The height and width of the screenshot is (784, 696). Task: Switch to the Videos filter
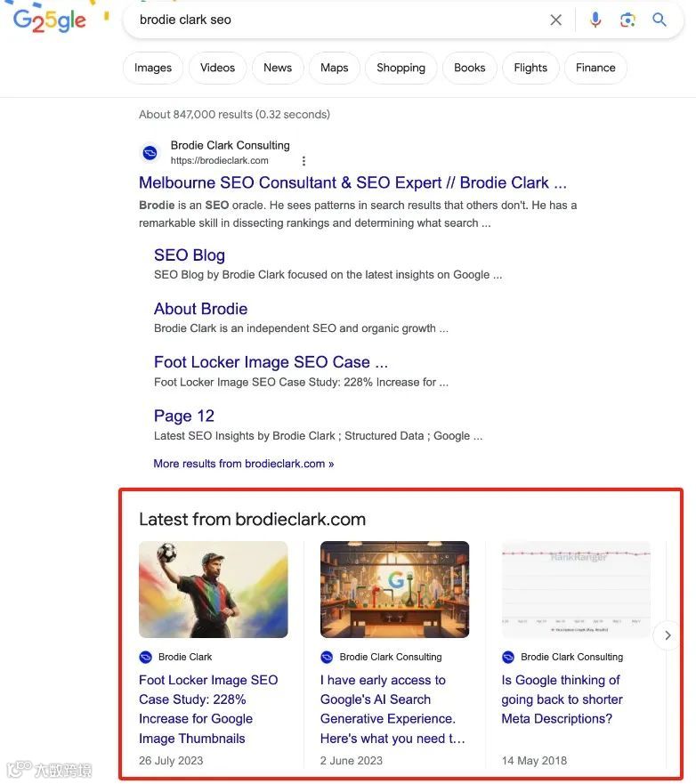point(217,68)
